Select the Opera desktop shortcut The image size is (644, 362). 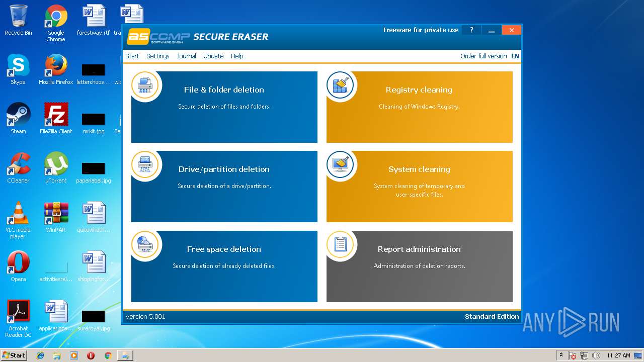pyautogui.click(x=18, y=266)
